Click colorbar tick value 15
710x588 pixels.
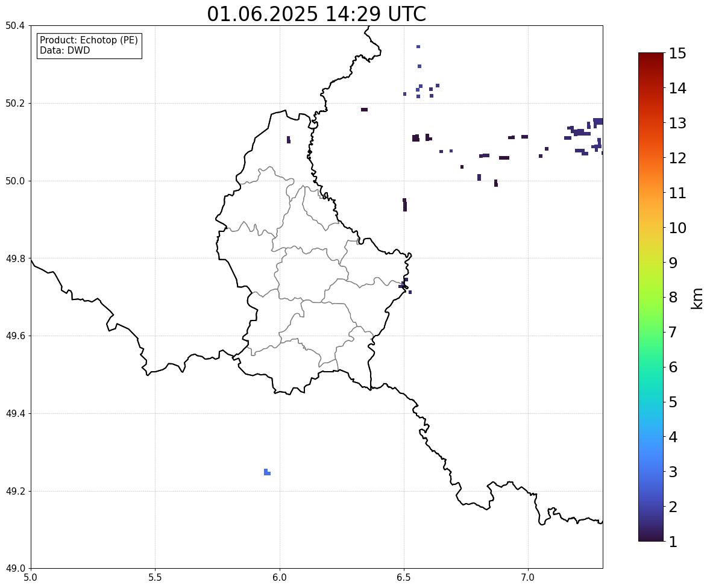point(677,54)
